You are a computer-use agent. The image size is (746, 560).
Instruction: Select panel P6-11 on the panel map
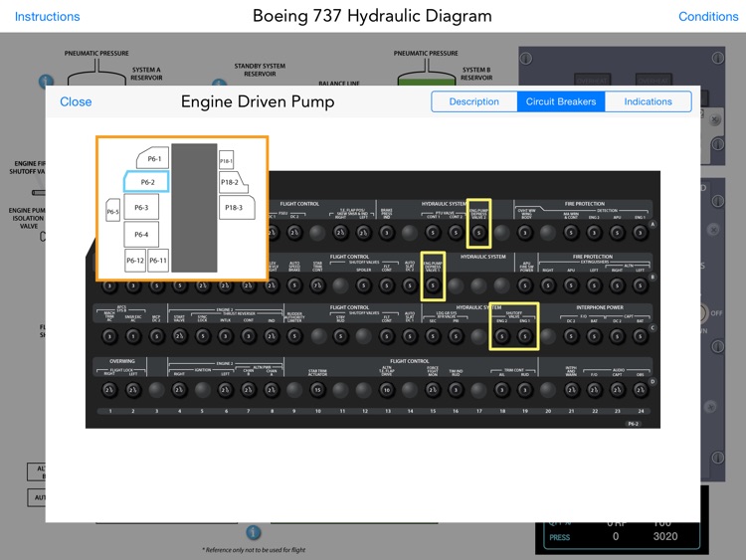(158, 261)
